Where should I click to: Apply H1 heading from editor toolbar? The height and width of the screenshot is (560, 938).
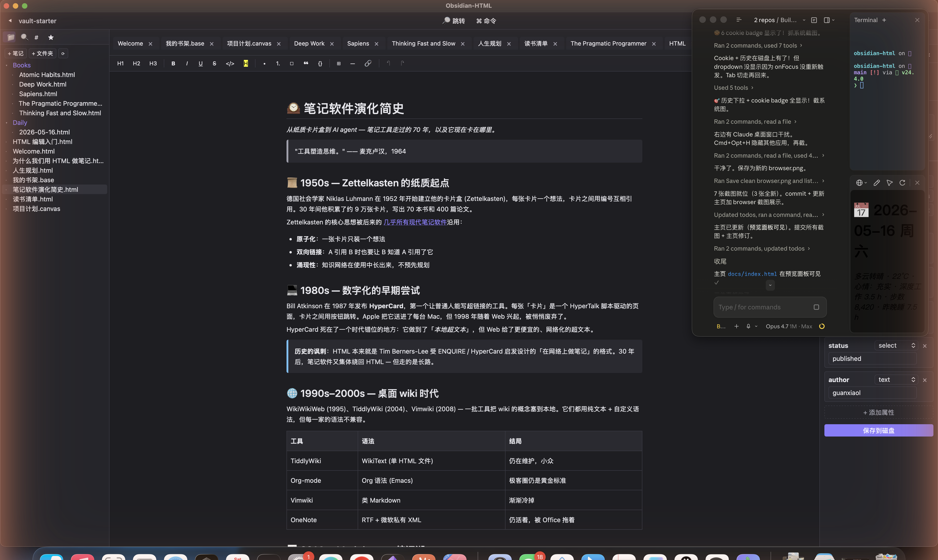[x=121, y=63]
